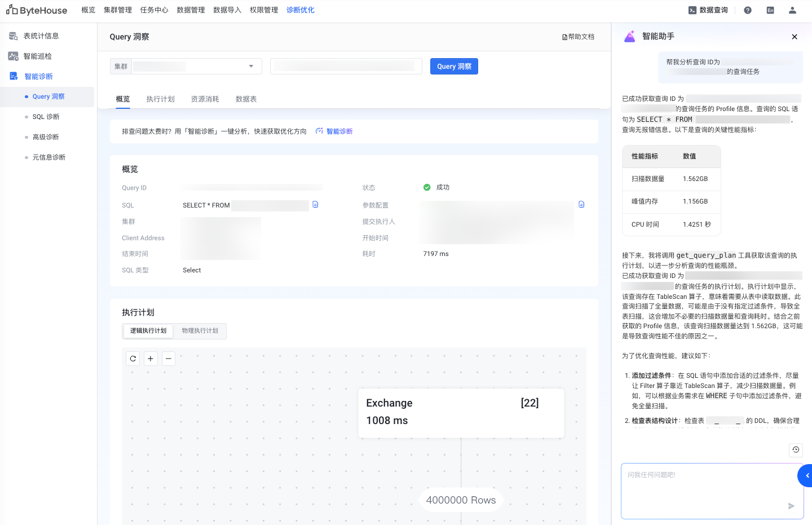The height and width of the screenshot is (525, 812).
Task: Click the 7197 ms duration value
Action: [436, 254]
